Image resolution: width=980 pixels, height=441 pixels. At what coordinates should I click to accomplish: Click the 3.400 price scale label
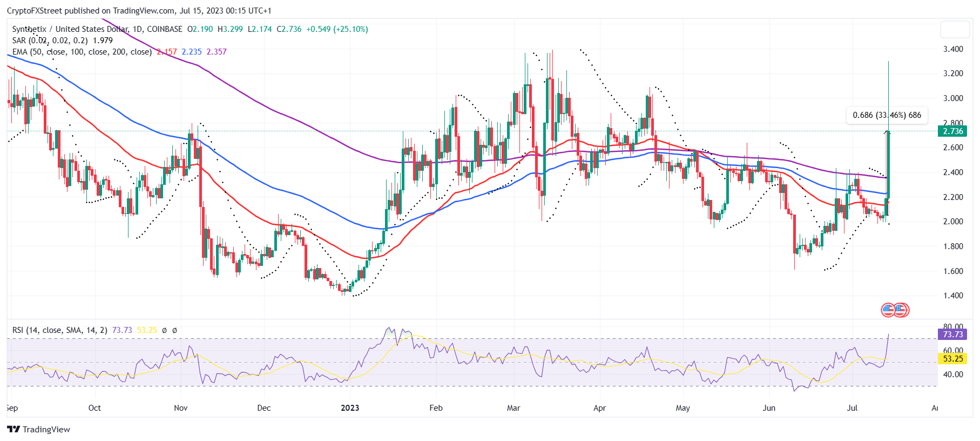(953, 49)
